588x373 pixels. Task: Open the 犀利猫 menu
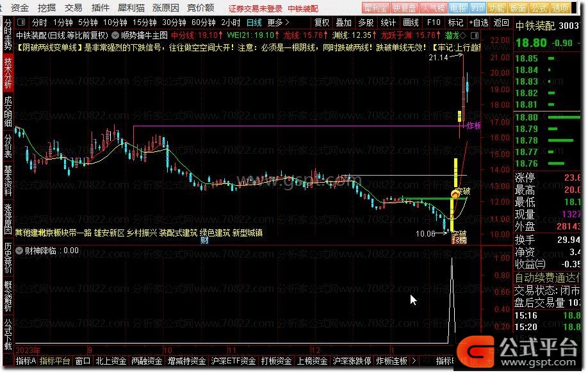click(x=131, y=8)
